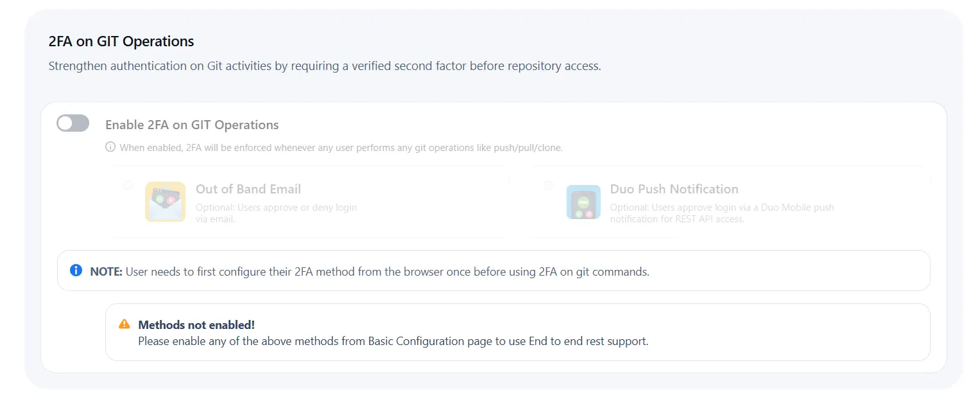Click the strengthen authentication subtitle text
Image resolution: width=980 pixels, height=399 pixels.
325,66
